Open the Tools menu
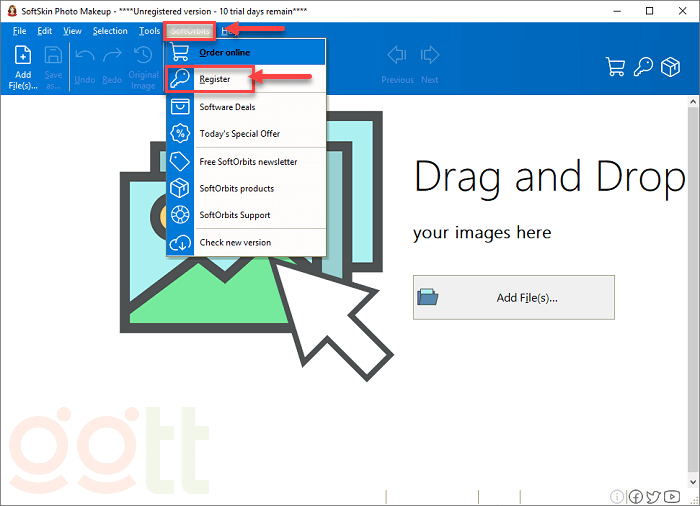 150,31
